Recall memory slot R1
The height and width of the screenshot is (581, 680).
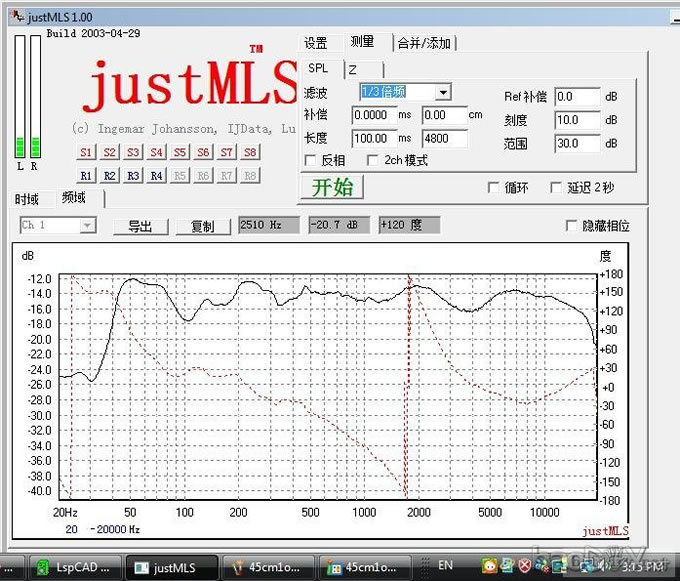[86, 175]
